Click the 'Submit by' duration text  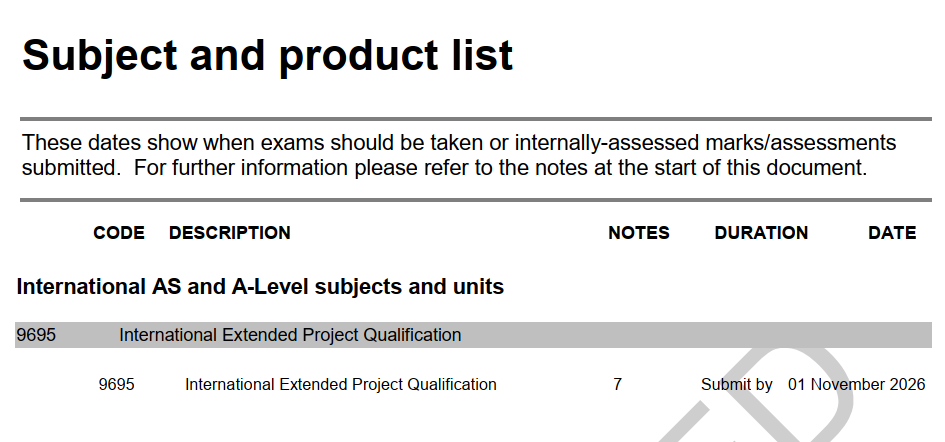point(736,385)
